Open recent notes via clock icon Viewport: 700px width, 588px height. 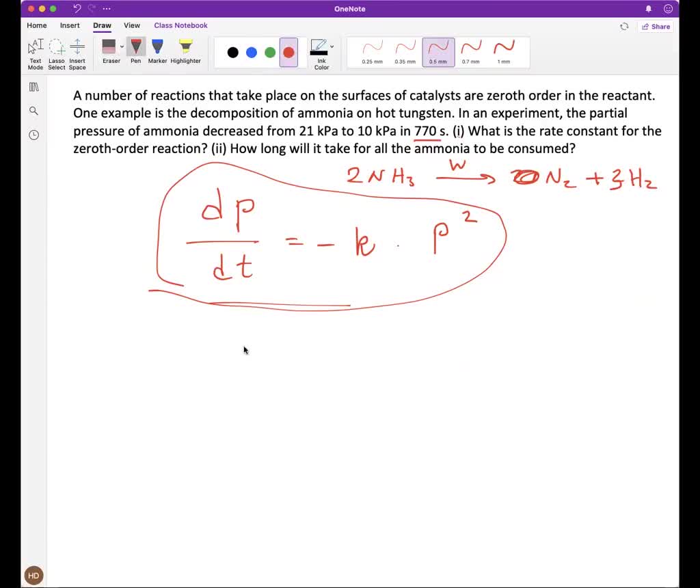click(x=33, y=135)
